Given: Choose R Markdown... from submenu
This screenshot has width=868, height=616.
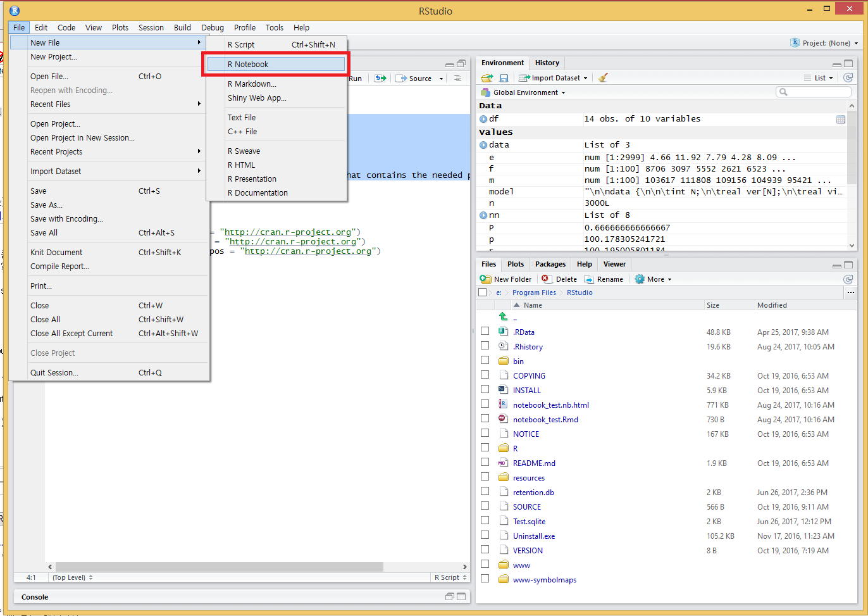Looking at the screenshot, I should [276, 84].
